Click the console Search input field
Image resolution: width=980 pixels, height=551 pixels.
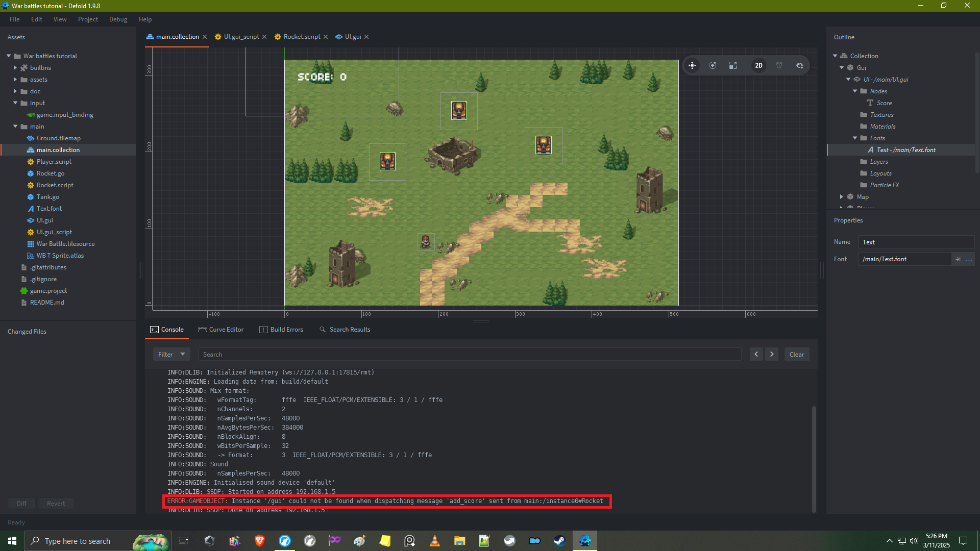pos(470,354)
